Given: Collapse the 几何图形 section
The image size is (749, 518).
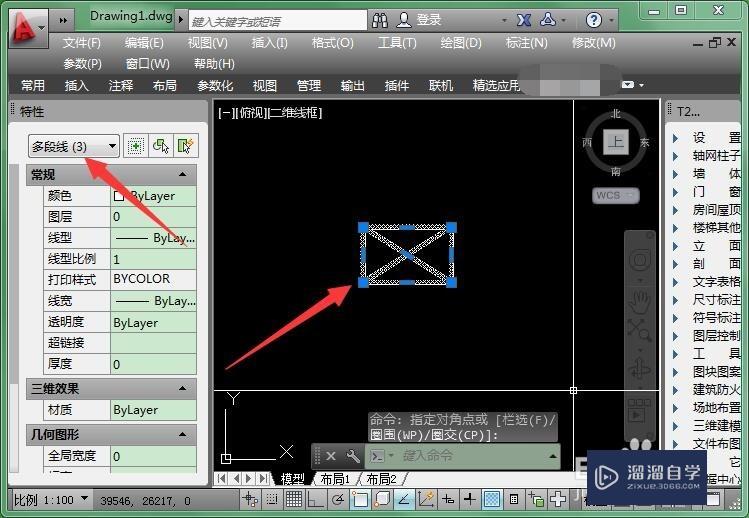Looking at the screenshot, I should (182, 434).
